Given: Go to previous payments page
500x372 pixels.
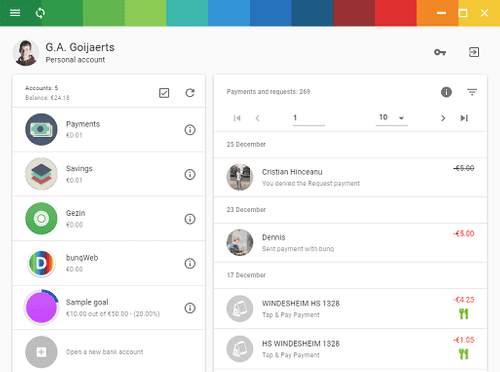Looking at the screenshot, I should (x=257, y=118).
